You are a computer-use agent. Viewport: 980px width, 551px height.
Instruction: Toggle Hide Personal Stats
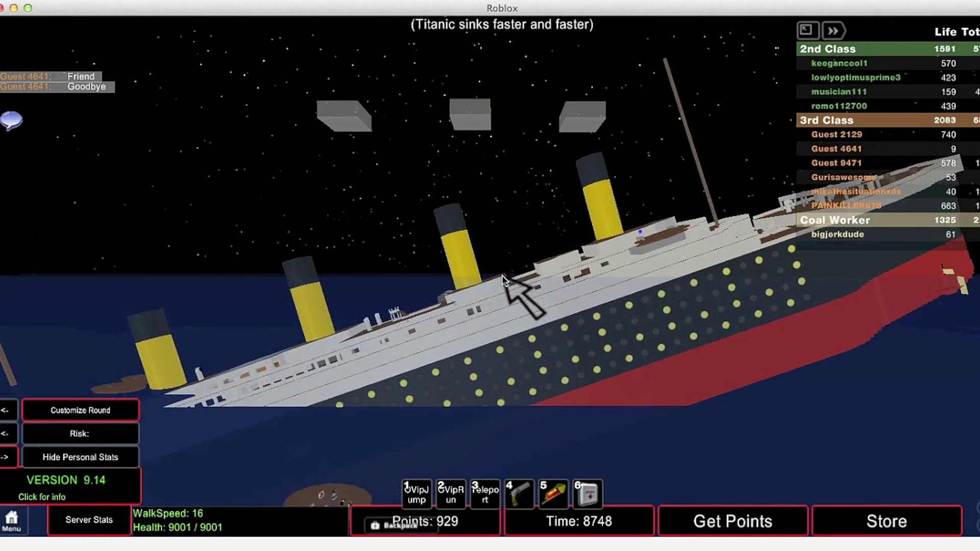[x=80, y=457]
